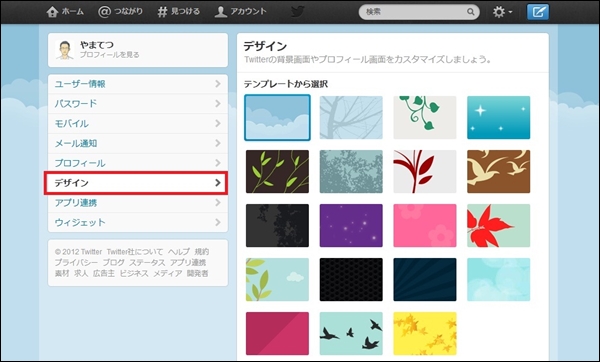The width and height of the screenshot is (600, 362).
Task: Open the アプリ連携 settings tab
Action: [x=138, y=203]
